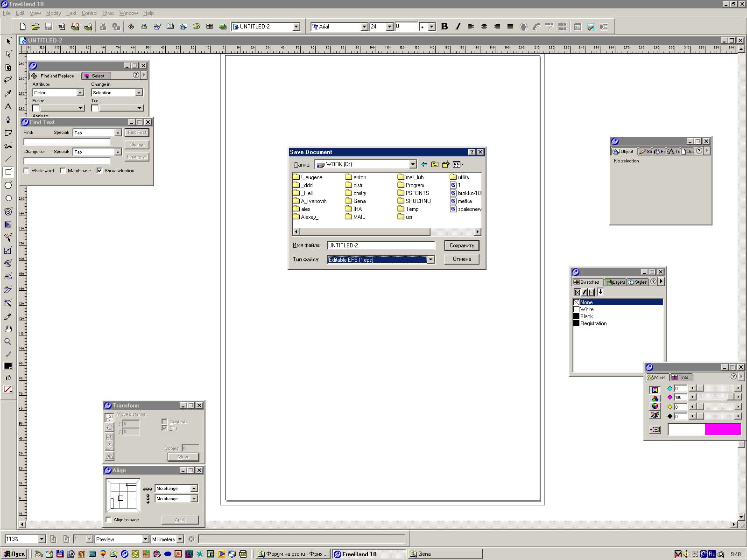Select the Pointer tool in the toolbox
This screenshot has height=560, width=747.
pyautogui.click(x=8, y=41)
